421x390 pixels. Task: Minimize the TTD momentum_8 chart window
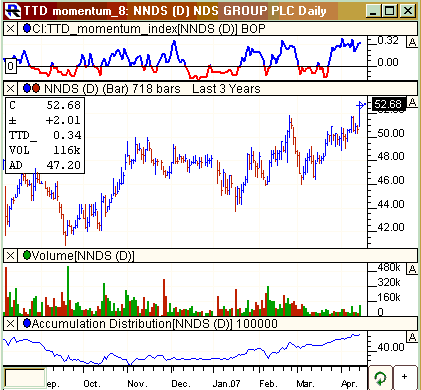coord(373,11)
